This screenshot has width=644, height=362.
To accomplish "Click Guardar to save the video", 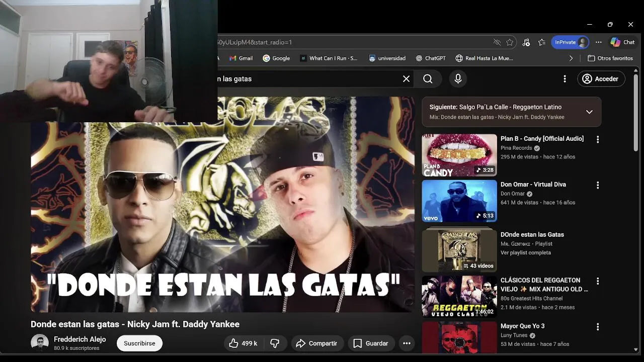I will click(x=371, y=343).
